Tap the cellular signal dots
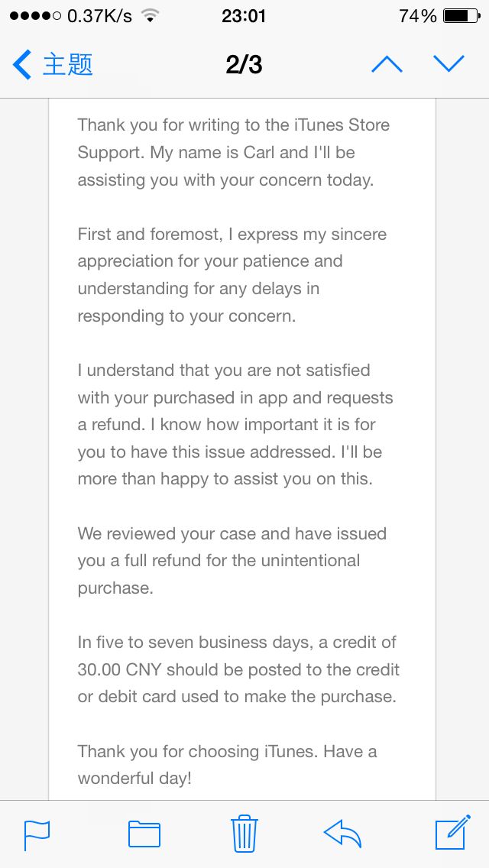This screenshot has width=489, height=868. pos(35,16)
